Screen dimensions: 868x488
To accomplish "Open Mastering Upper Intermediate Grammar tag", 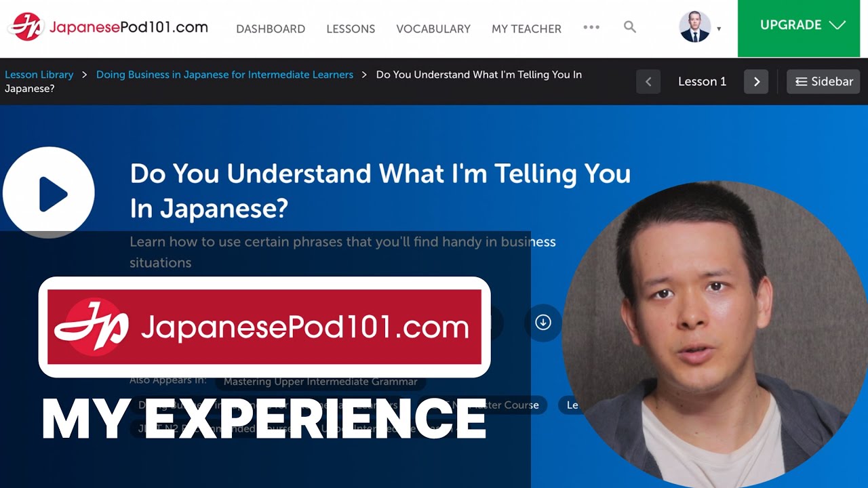I will (x=320, y=382).
